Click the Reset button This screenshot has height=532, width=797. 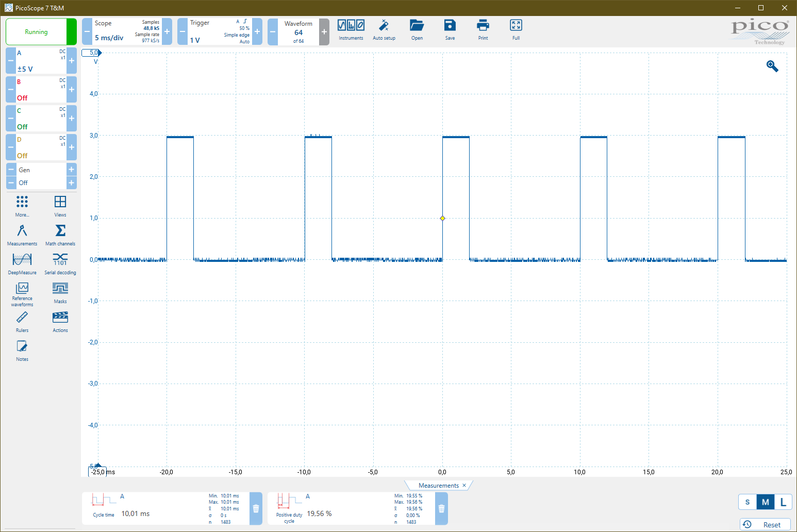pos(765,525)
